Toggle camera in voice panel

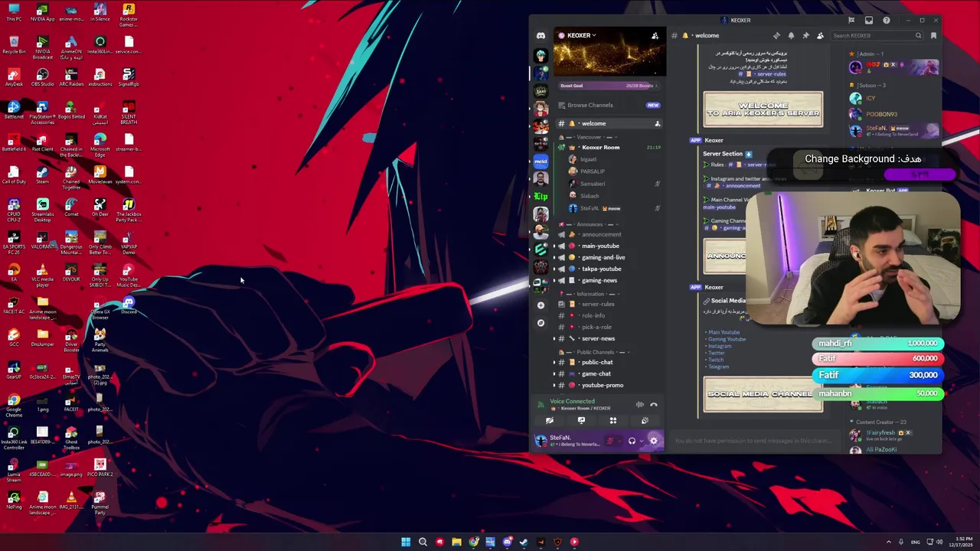tap(549, 420)
